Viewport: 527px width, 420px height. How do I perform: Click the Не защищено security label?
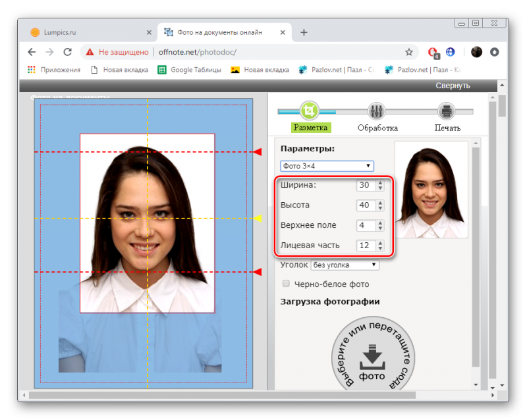123,52
